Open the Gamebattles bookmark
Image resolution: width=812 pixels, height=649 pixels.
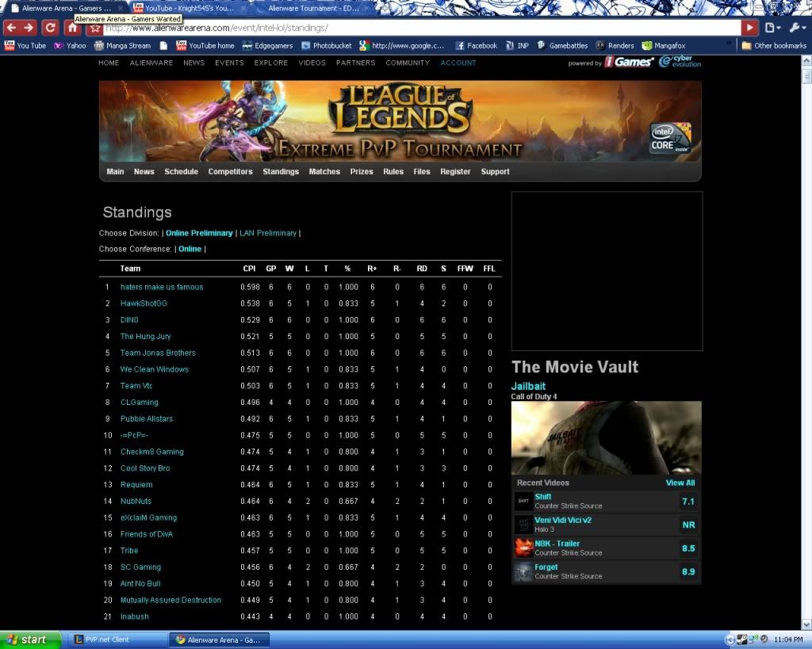click(562, 45)
